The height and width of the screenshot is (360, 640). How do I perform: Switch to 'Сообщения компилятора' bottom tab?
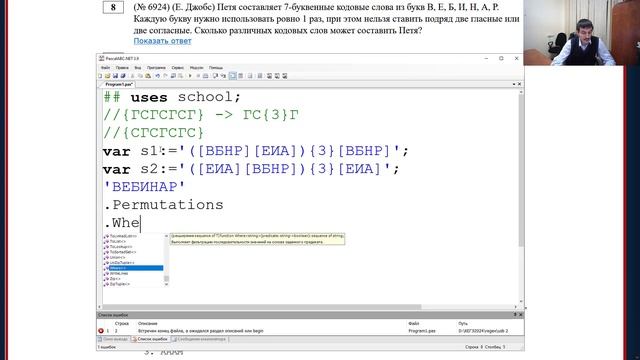199,339
